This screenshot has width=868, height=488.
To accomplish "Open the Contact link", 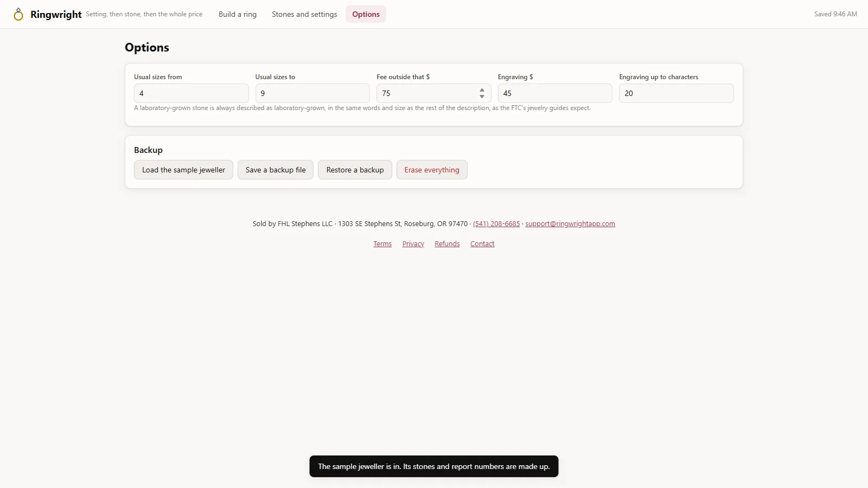I will click(x=482, y=244).
